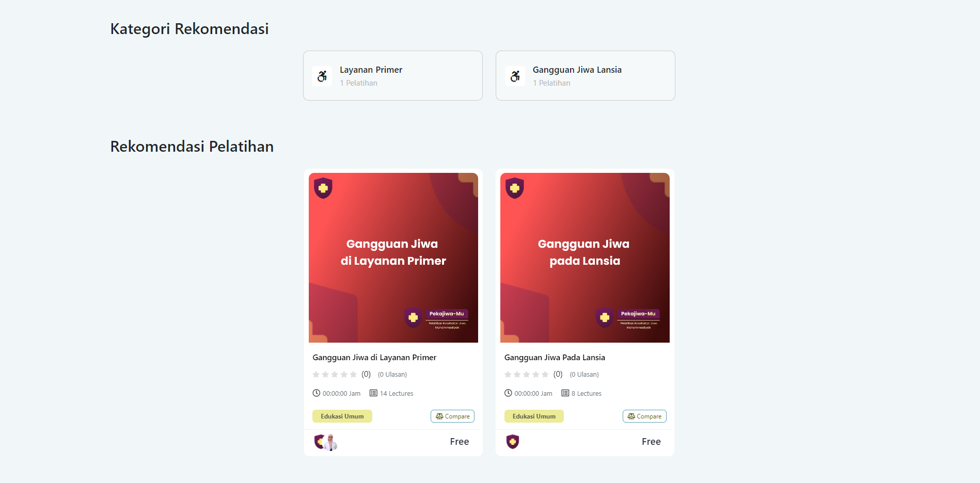
Task: Click the Layanan Primer category wheelchair icon
Action: click(x=322, y=76)
